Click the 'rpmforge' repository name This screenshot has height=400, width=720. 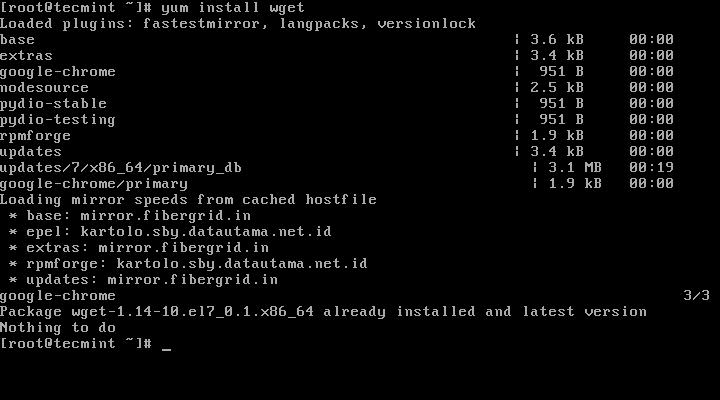click(x=35, y=136)
